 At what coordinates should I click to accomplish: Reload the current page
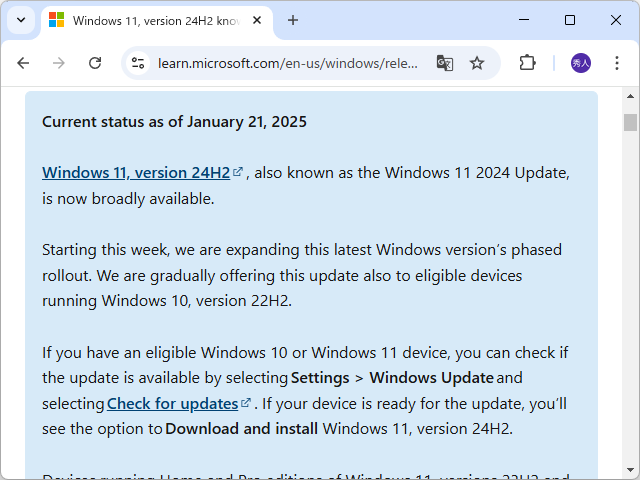pyautogui.click(x=95, y=63)
